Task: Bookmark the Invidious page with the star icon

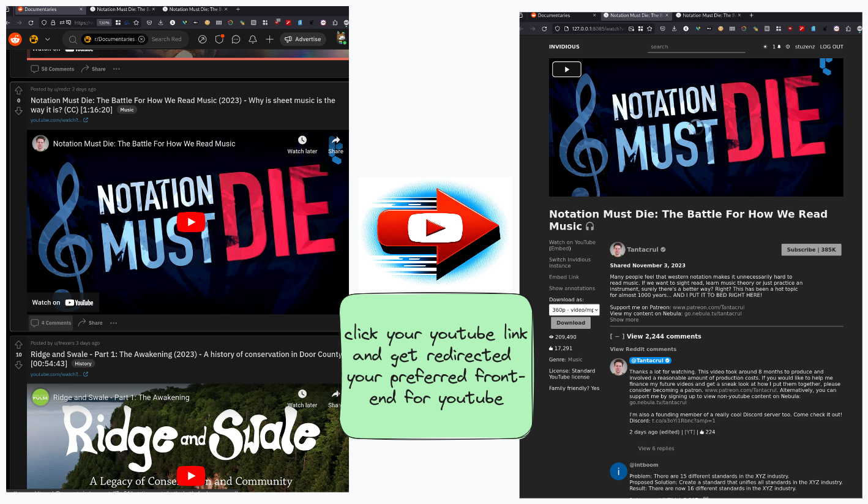Action: [x=649, y=29]
